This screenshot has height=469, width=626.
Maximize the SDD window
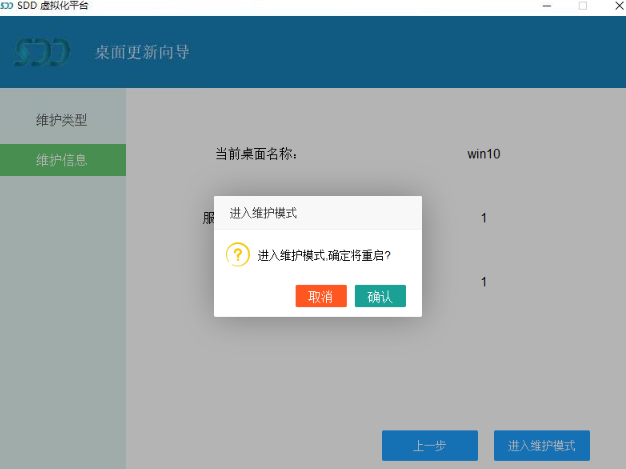pos(583,6)
